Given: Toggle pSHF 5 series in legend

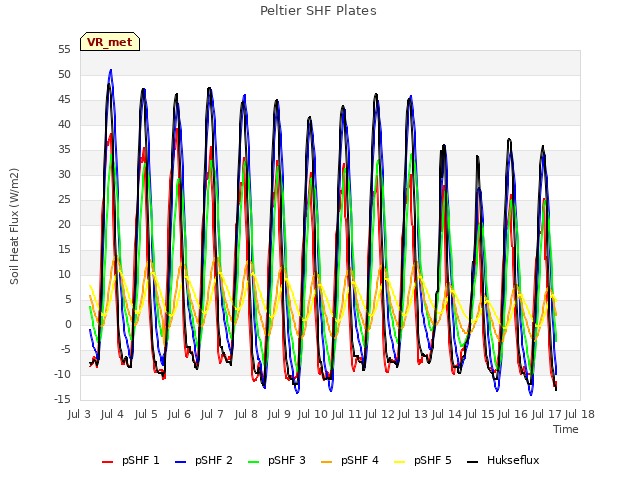Looking at the screenshot, I should (x=423, y=460).
